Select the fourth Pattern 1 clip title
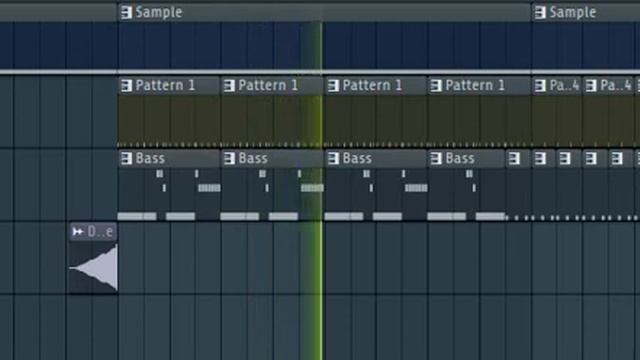640x360 pixels. 475,86
